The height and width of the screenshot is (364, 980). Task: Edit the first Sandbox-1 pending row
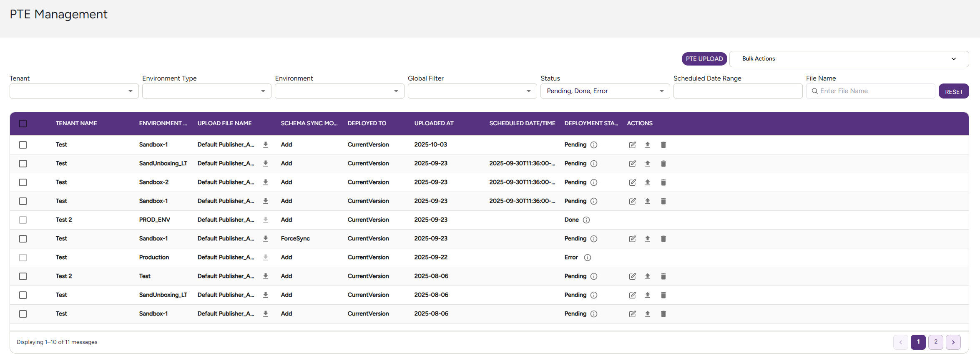pos(632,145)
